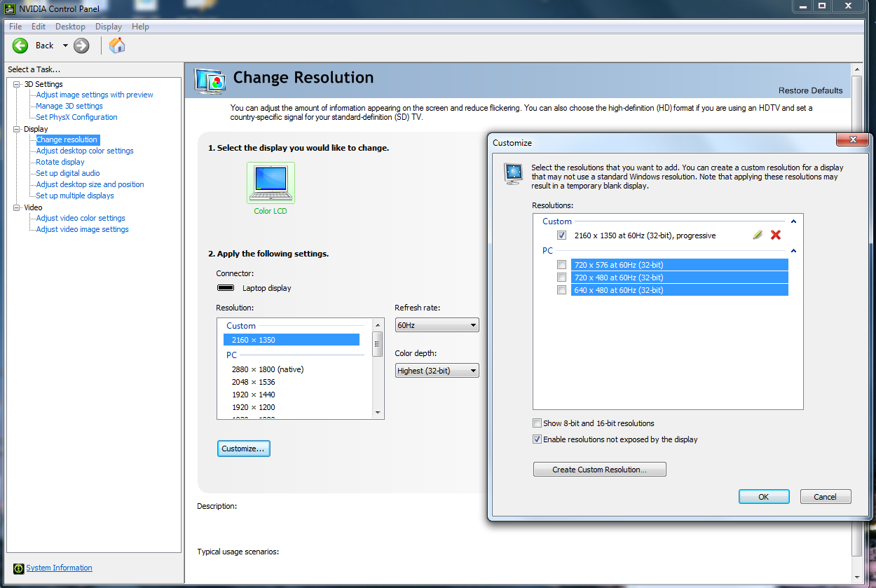Click the Resolution list scrollbar up arrow
The image size is (876, 588).
[378, 324]
